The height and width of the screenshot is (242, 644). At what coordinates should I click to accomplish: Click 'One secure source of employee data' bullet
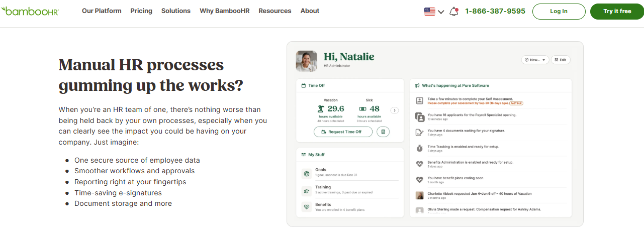pos(137,160)
